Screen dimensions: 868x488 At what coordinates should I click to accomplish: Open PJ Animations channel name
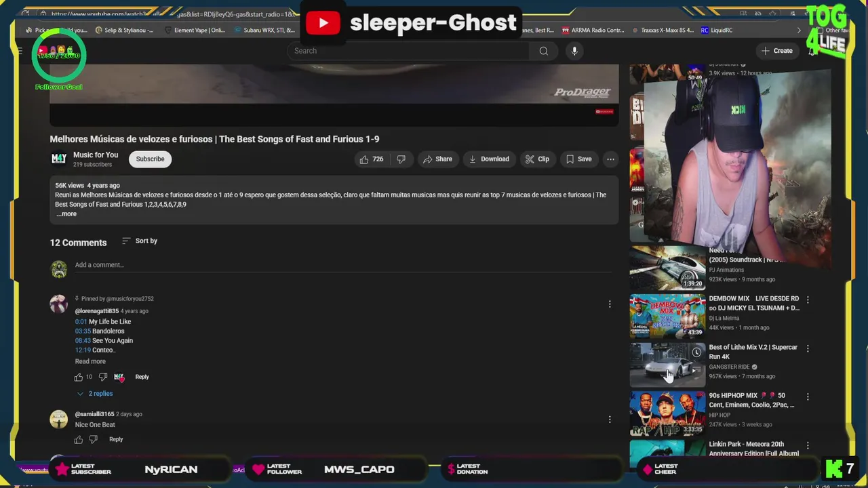pos(726,270)
